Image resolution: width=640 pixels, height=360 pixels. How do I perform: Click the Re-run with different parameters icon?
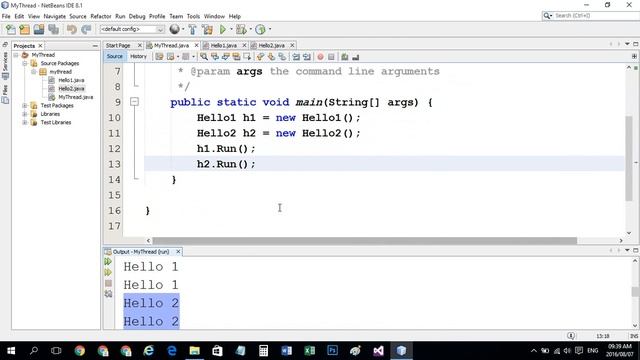(108, 272)
